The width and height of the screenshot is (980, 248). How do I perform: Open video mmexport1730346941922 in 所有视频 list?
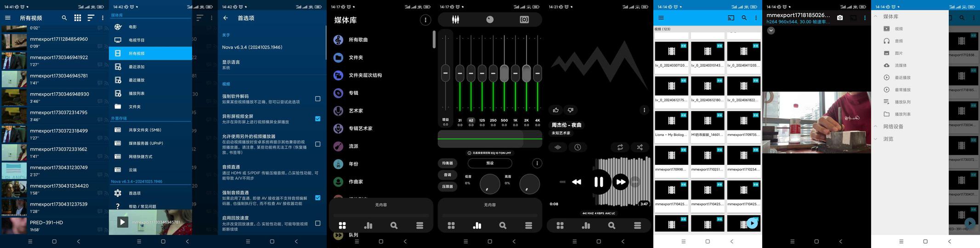point(54,60)
